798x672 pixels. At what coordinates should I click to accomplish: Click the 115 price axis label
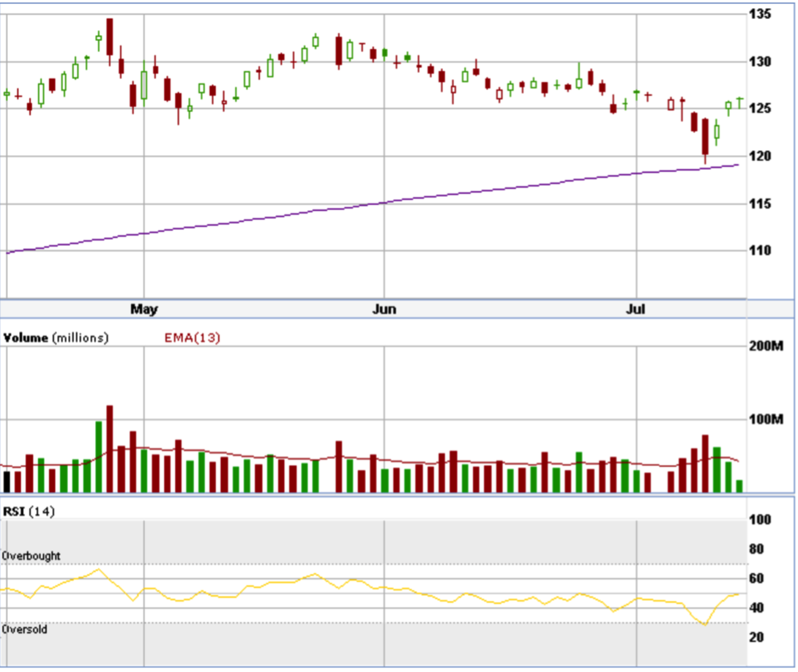pos(760,204)
